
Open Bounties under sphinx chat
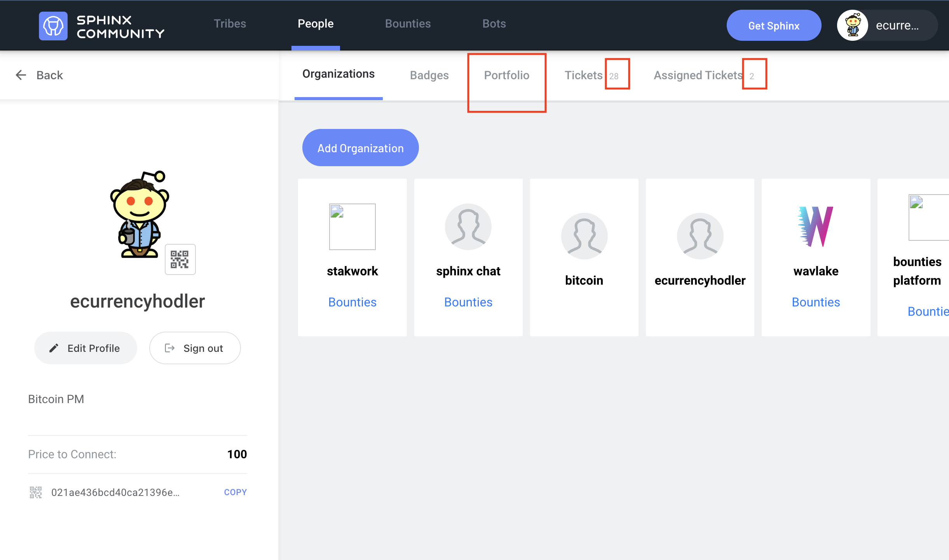(468, 302)
